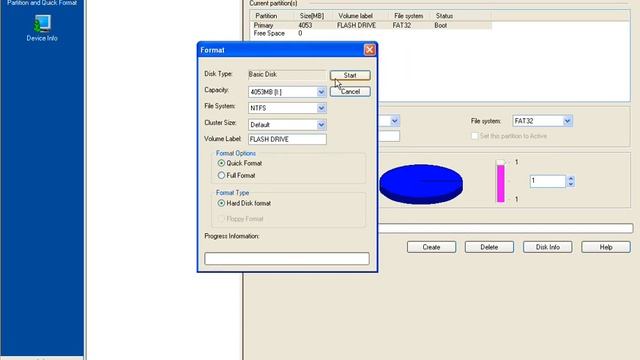Viewport: 640px width, 360px height.
Task: Click the Partition column header
Action: [x=272, y=16]
